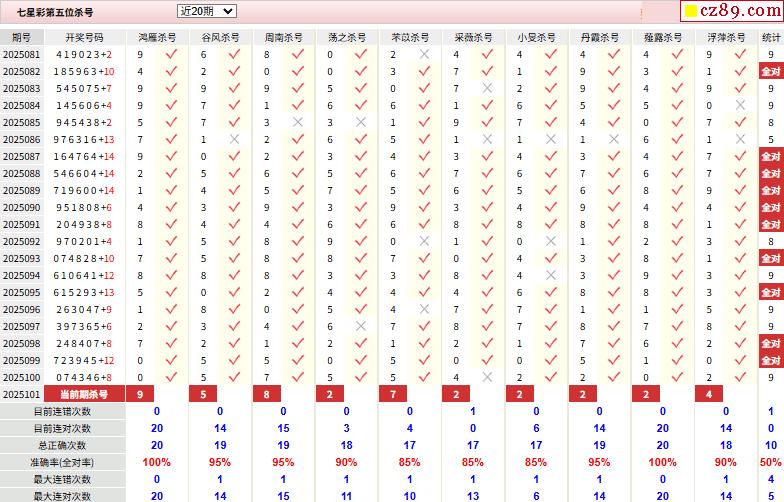This screenshot has width=784, height=502.
Task: Click the 准确率(全对率) row label
Action: pyautogui.click(x=62, y=462)
